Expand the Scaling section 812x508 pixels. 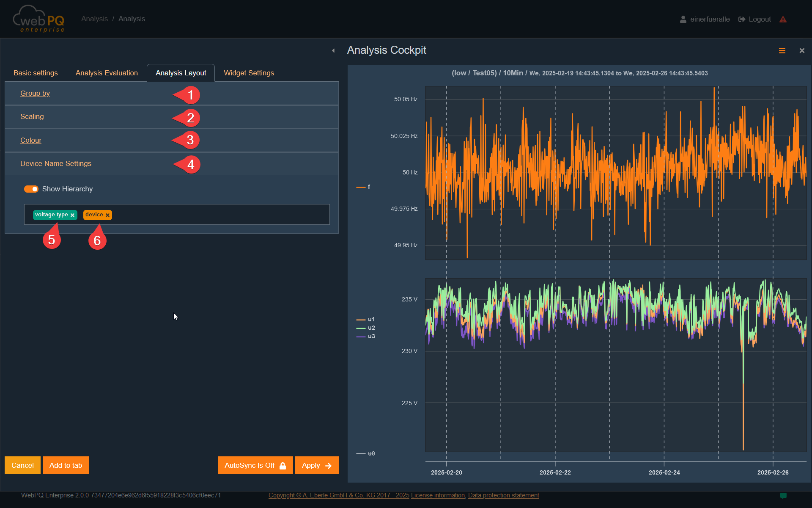click(x=32, y=117)
